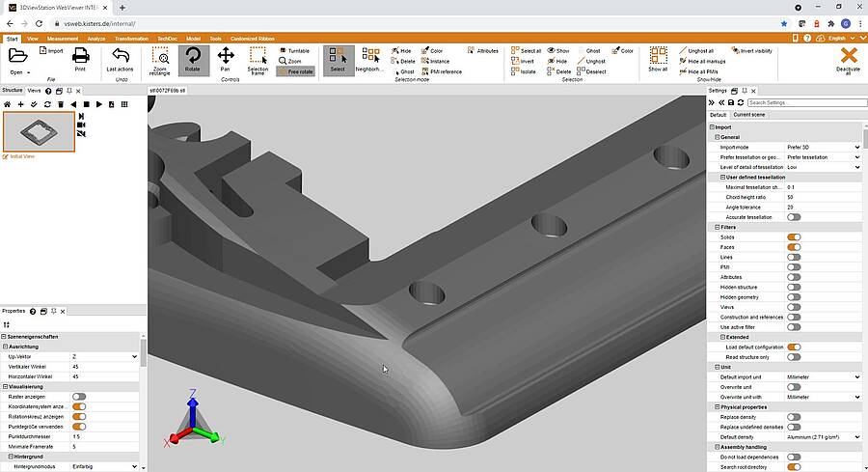
Task: Open the Measurement ribbon tab
Action: click(x=63, y=39)
